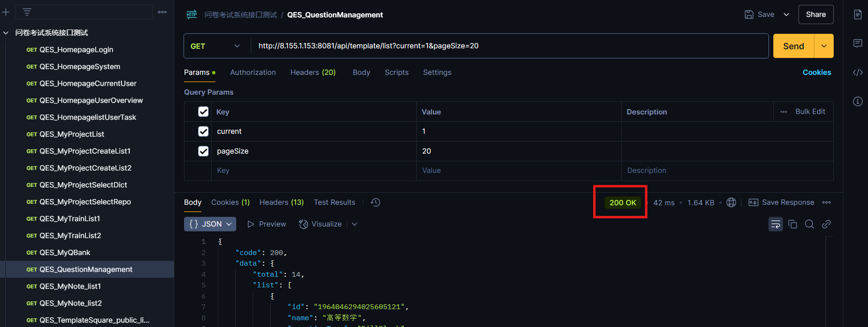The image size is (868, 327).
Task: Open the comments icon in right sidebar
Action: tap(858, 43)
